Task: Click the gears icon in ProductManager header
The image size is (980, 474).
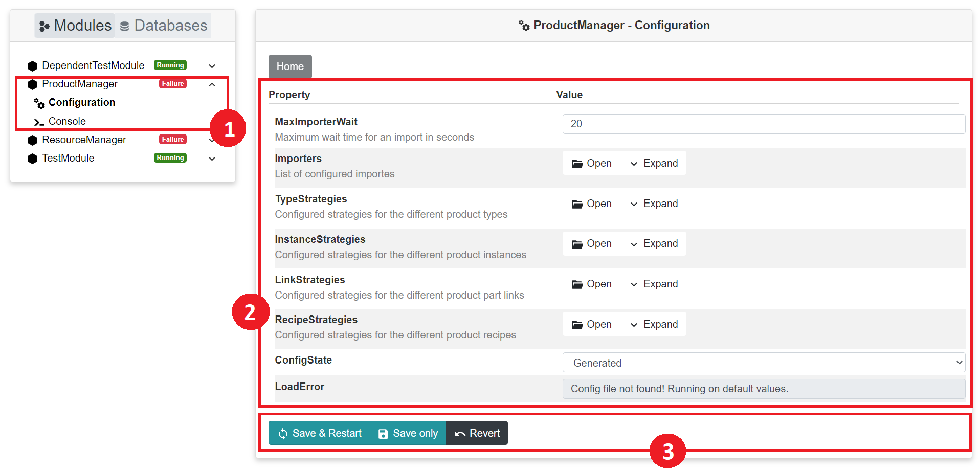Action: [x=524, y=26]
